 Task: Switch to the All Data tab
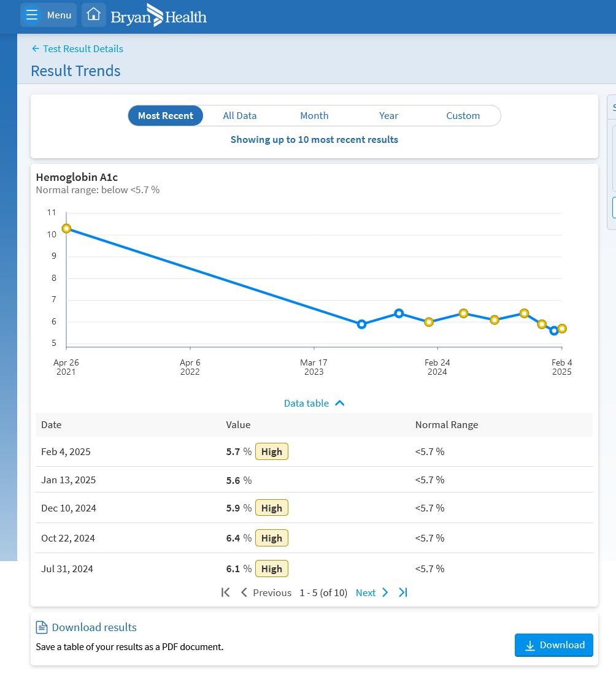click(240, 116)
